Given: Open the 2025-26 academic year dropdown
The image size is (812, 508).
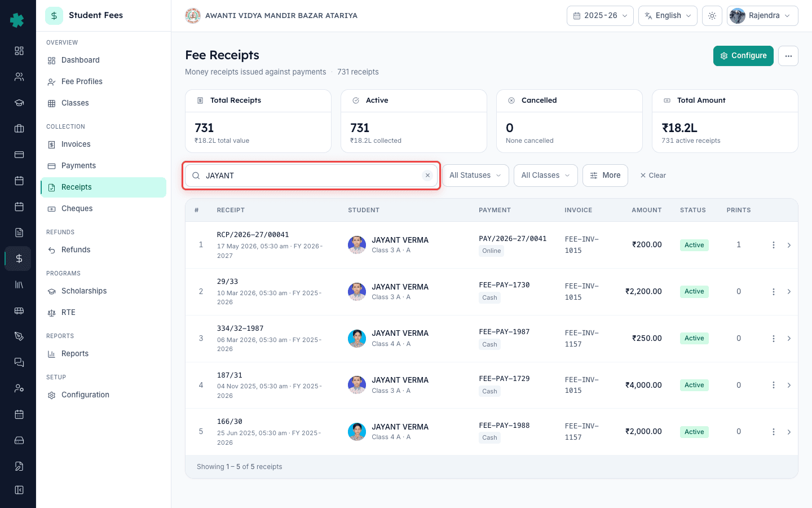Looking at the screenshot, I should (600, 16).
